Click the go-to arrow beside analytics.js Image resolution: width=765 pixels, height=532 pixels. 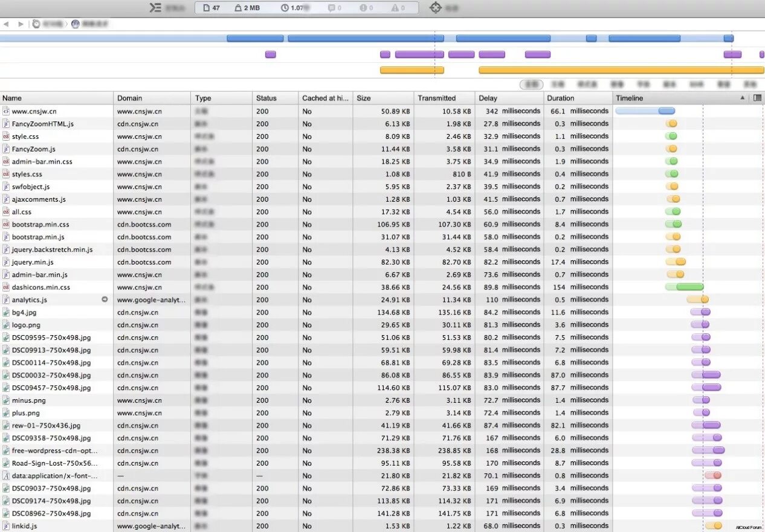tap(105, 300)
